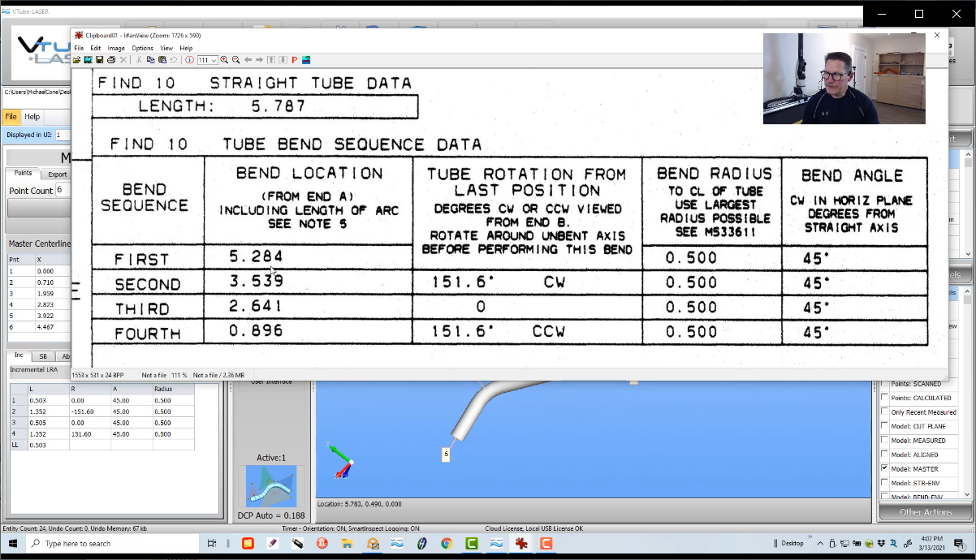Image resolution: width=976 pixels, height=560 pixels.
Task: Uncheck the Model: MASTER checkbox
Action: [x=884, y=469]
